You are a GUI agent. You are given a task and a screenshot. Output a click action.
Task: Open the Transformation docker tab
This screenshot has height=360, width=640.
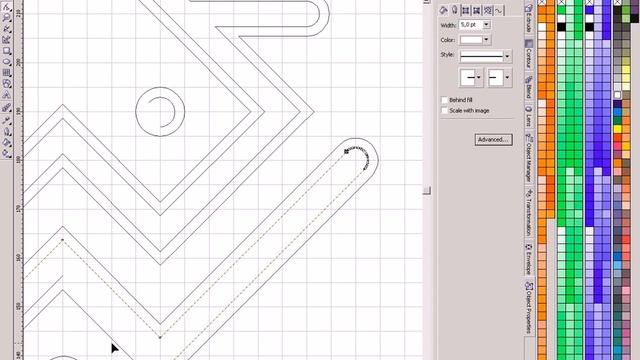(529, 212)
